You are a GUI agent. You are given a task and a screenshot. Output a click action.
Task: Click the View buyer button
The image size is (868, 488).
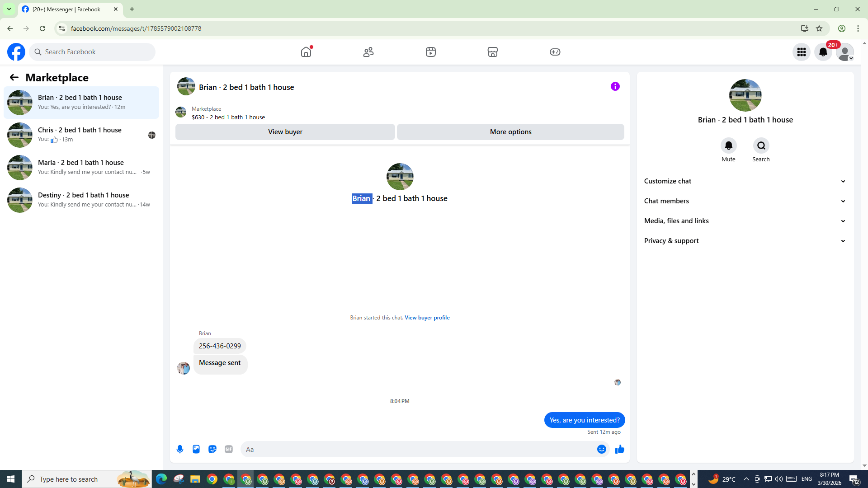(x=285, y=132)
